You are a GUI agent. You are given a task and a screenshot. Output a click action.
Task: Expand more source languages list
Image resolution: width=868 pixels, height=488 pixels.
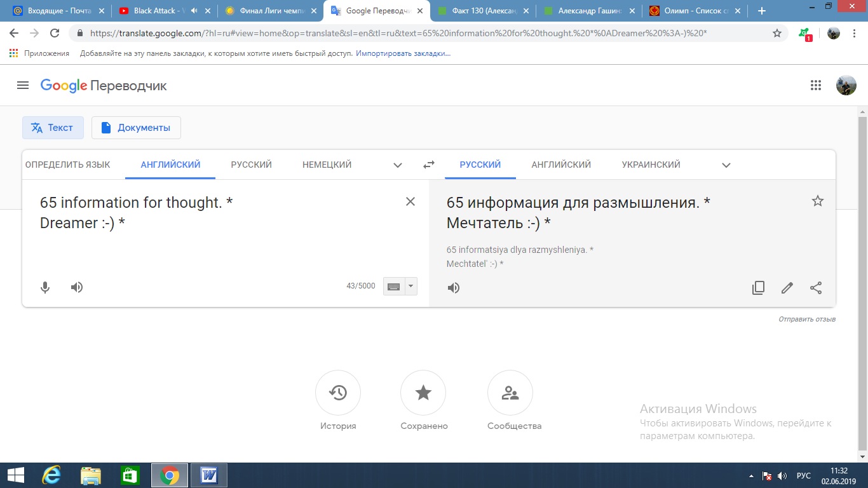click(x=398, y=165)
